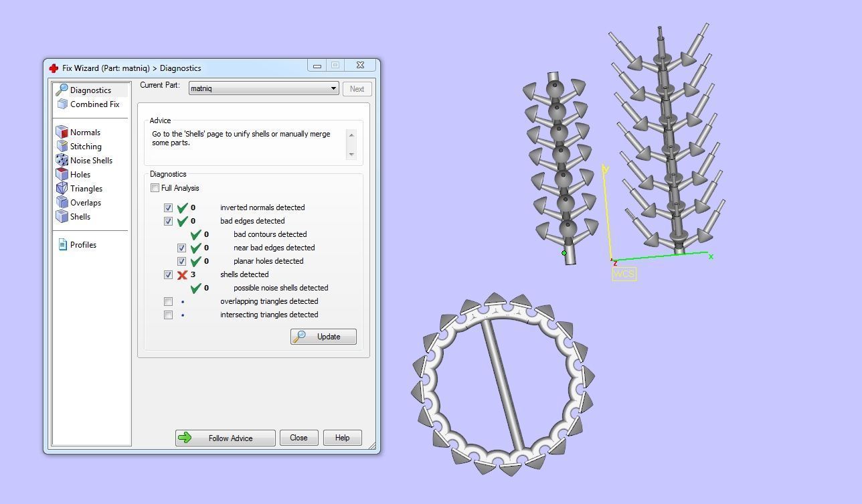Click the Profiles document icon
This screenshot has width=862, height=504.
(x=62, y=244)
